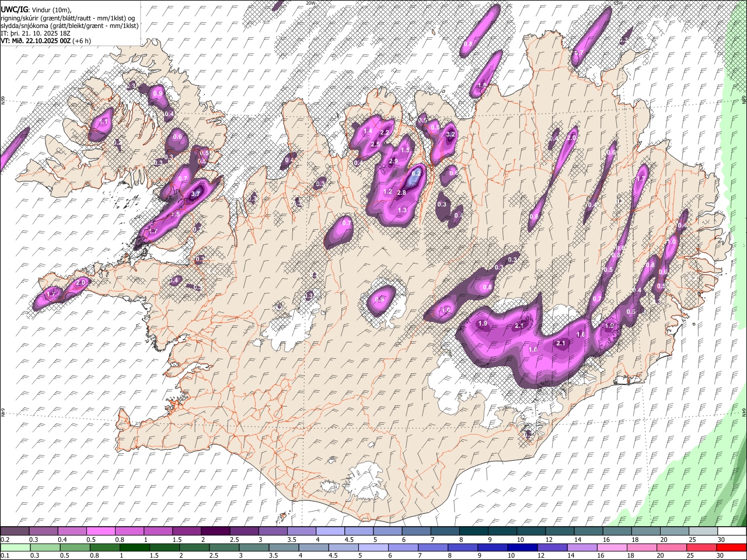The width and height of the screenshot is (747, 560).
Task: Click the 6 swatch in the lower legend row
Action: click(x=403, y=548)
